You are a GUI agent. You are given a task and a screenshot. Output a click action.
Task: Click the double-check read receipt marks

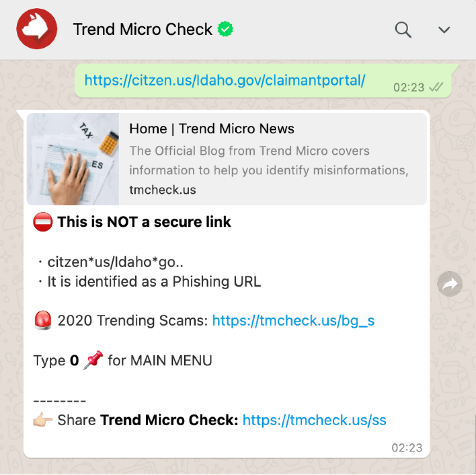[436, 87]
